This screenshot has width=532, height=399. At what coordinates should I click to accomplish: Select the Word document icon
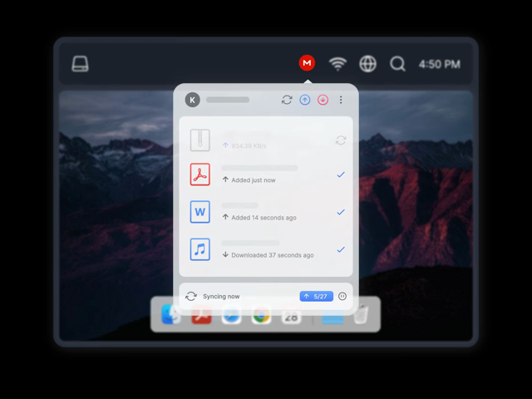(199, 212)
